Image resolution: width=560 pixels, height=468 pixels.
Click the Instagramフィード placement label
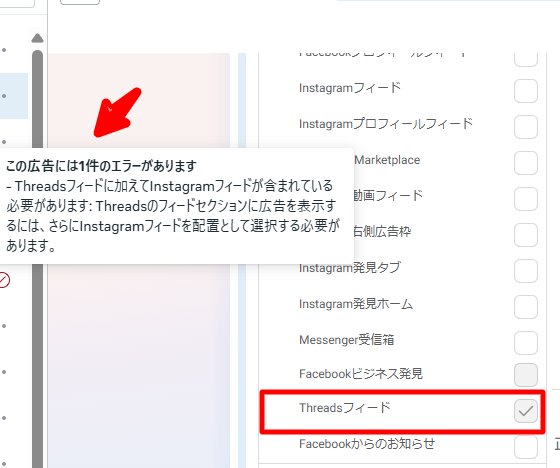[350, 88]
